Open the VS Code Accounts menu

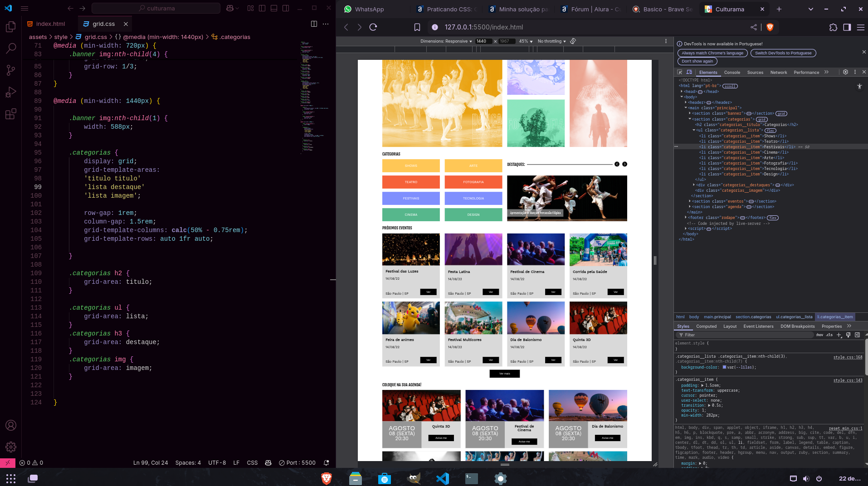11,425
